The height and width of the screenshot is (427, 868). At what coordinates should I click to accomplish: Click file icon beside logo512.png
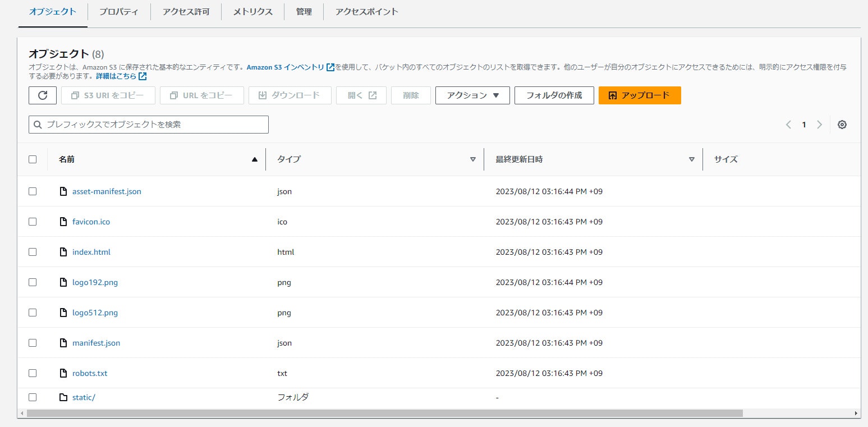coord(63,313)
